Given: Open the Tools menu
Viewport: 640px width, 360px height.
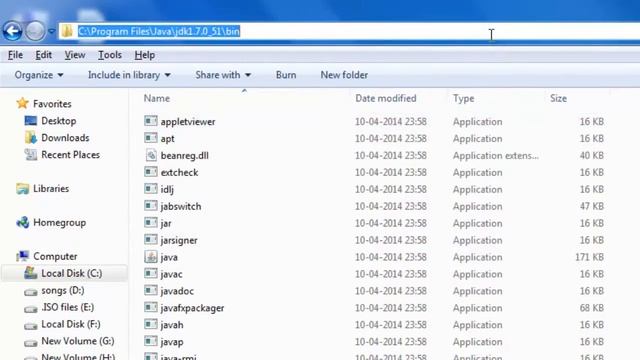Looking at the screenshot, I should pos(110,55).
